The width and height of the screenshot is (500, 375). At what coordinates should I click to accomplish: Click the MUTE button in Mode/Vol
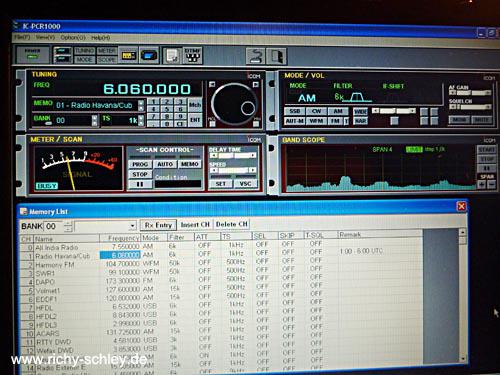(x=481, y=120)
